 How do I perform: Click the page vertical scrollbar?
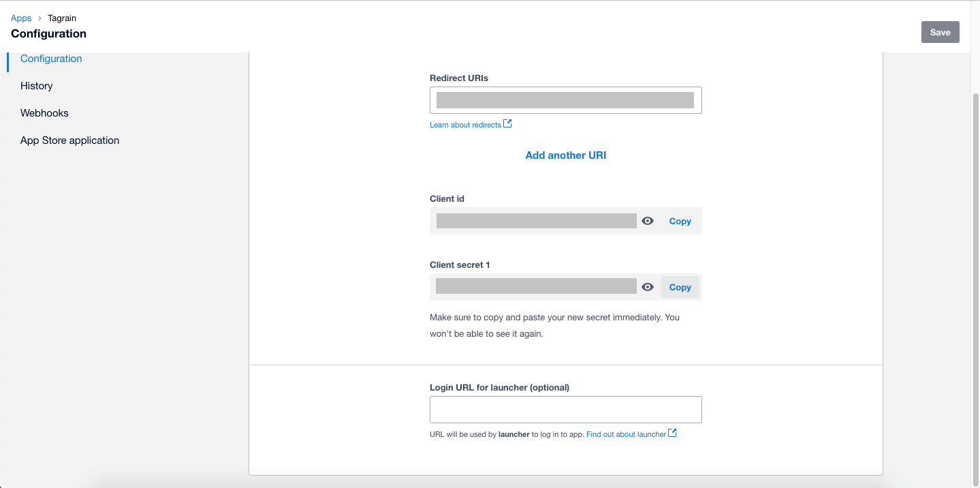[975, 273]
